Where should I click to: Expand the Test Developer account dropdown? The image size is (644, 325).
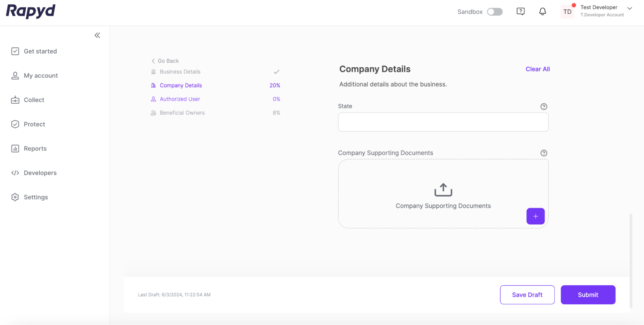(630, 8)
